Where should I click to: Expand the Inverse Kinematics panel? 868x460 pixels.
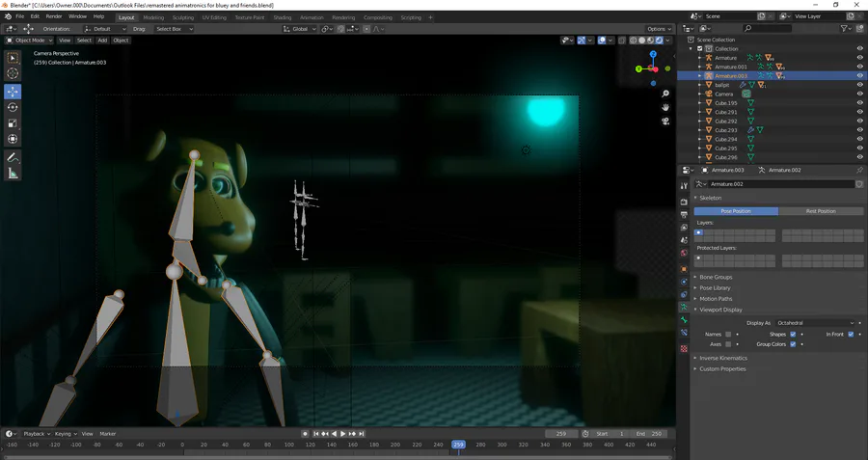(x=723, y=358)
